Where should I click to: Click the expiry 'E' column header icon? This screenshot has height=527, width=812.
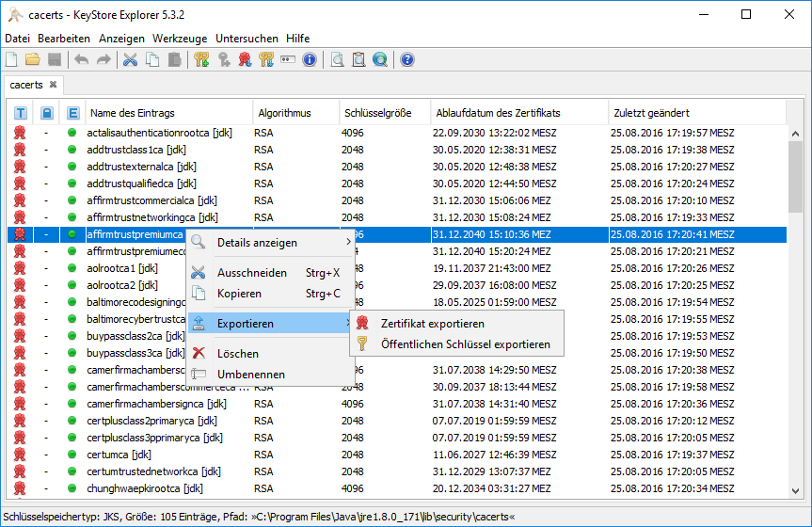tap(73, 113)
